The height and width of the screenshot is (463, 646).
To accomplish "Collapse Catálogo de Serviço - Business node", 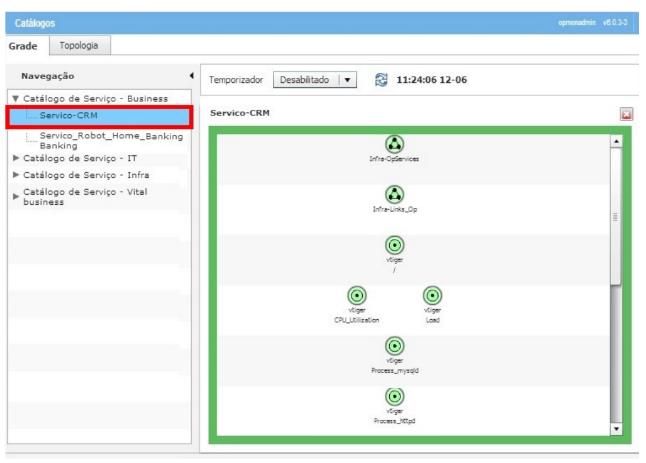I will (14, 99).
